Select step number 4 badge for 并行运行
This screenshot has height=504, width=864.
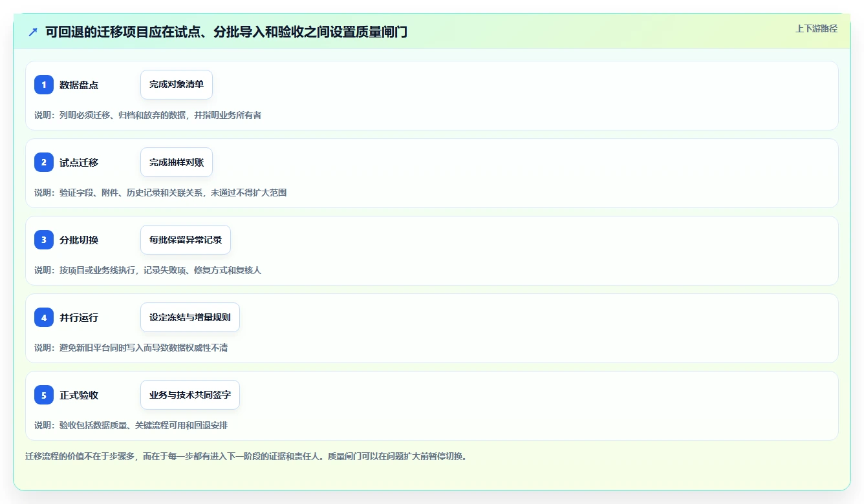click(44, 317)
